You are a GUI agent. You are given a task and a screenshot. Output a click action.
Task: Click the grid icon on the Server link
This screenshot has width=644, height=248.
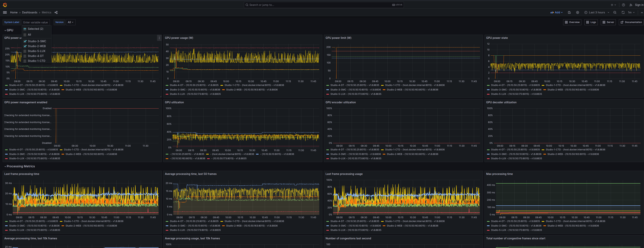pos(604,22)
